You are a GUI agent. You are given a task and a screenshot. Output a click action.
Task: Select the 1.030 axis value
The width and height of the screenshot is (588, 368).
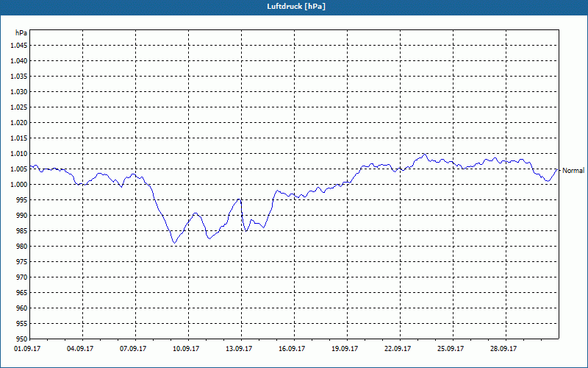tap(19, 91)
